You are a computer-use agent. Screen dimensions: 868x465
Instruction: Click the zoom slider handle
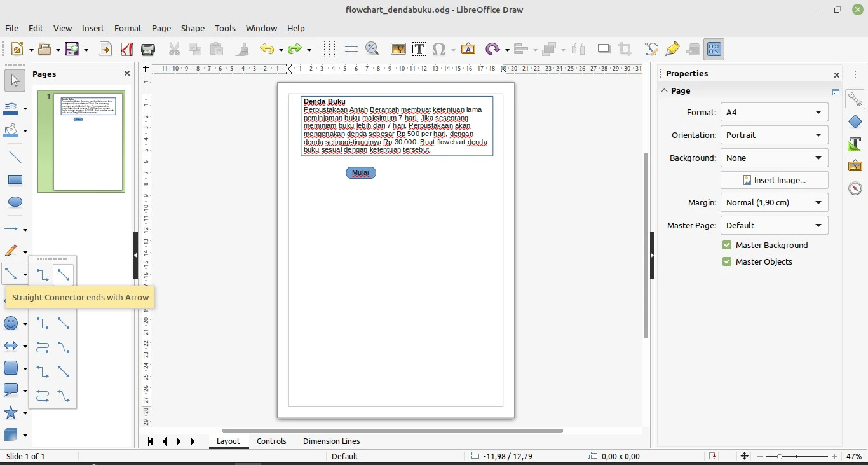point(779,456)
